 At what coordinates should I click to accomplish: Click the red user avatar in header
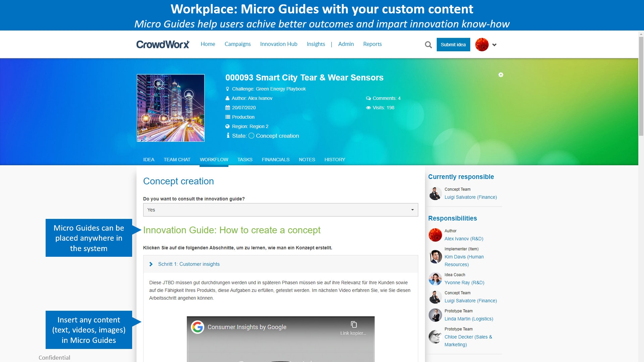[x=482, y=45]
